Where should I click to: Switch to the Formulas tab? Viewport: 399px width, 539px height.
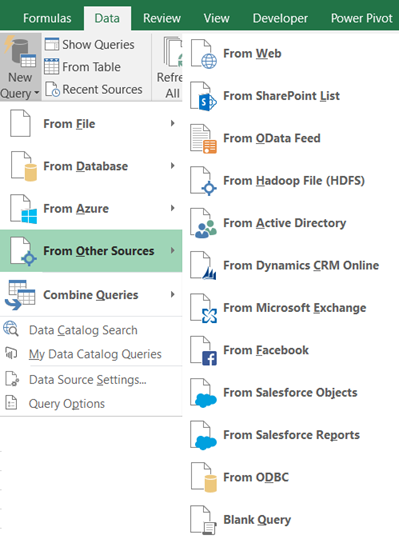pyautogui.click(x=47, y=18)
